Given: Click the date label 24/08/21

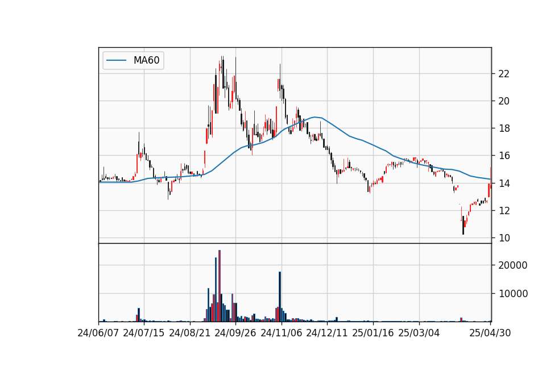Looking at the screenshot, I should click(190, 333).
